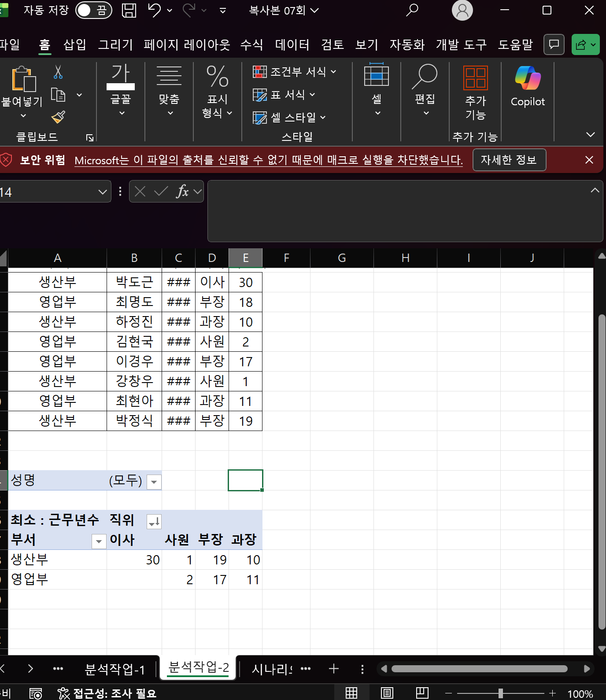Select the Format Painter brush icon
Image resolution: width=606 pixels, height=700 pixels.
point(58,117)
